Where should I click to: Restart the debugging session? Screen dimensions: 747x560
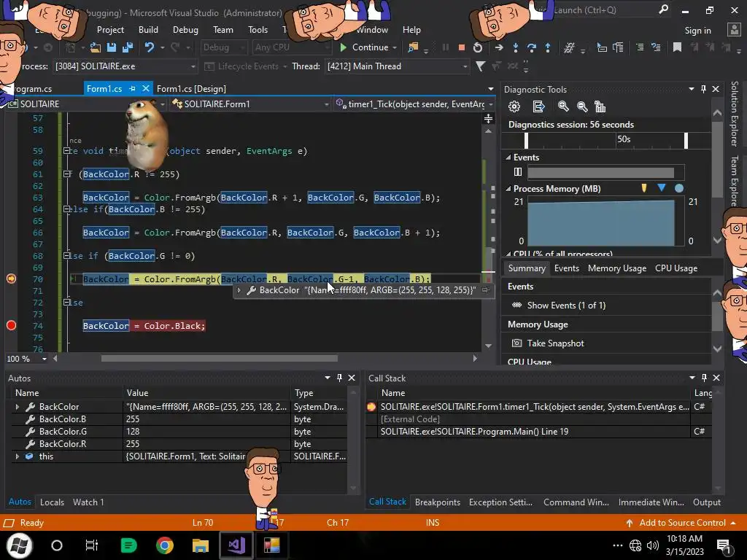(x=477, y=47)
